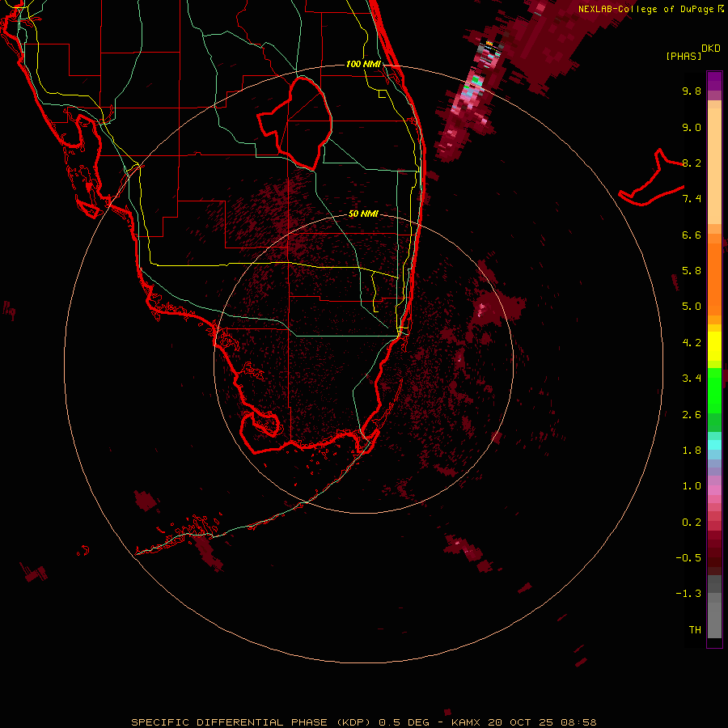Pick the light peach color bar segment

click(x=714, y=167)
